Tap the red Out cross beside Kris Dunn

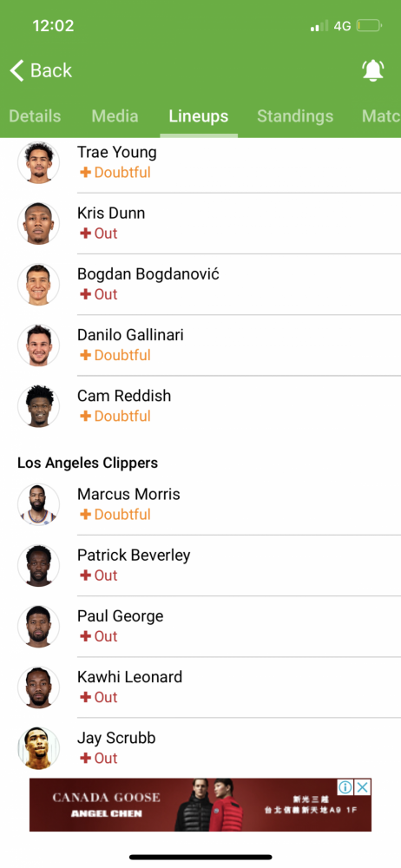pos(85,233)
